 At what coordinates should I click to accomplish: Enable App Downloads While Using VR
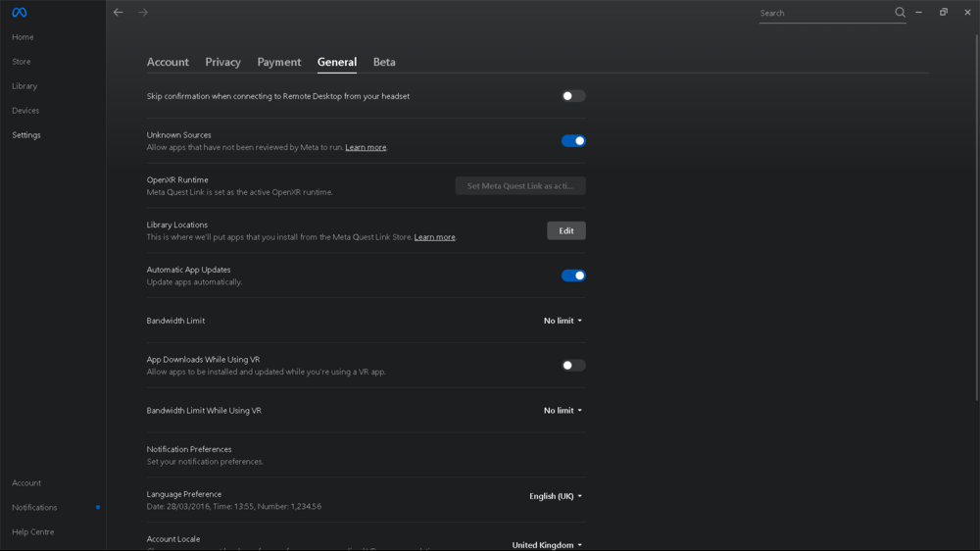[x=573, y=366]
